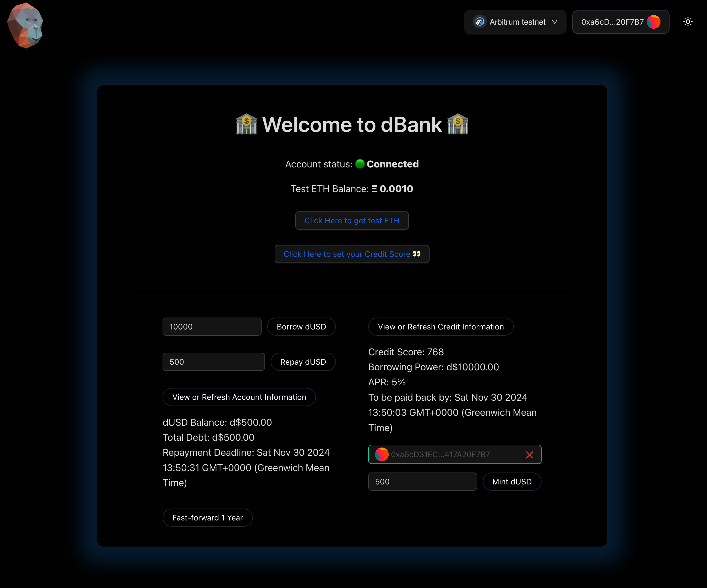Expand the Arbitrum testnet network dropdown chevron
Viewport: 707px width, 588px height.
pos(554,22)
